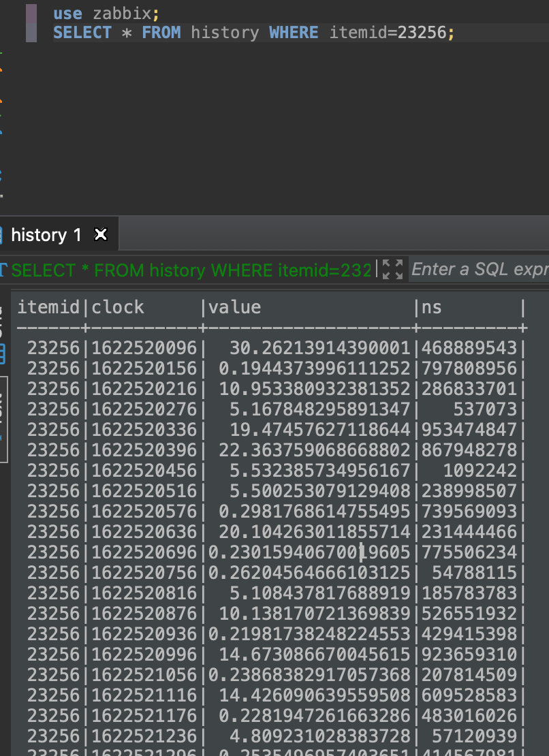This screenshot has width=549, height=756.
Task: Select value 10.138170721369839
Action: click(x=314, y=613)
